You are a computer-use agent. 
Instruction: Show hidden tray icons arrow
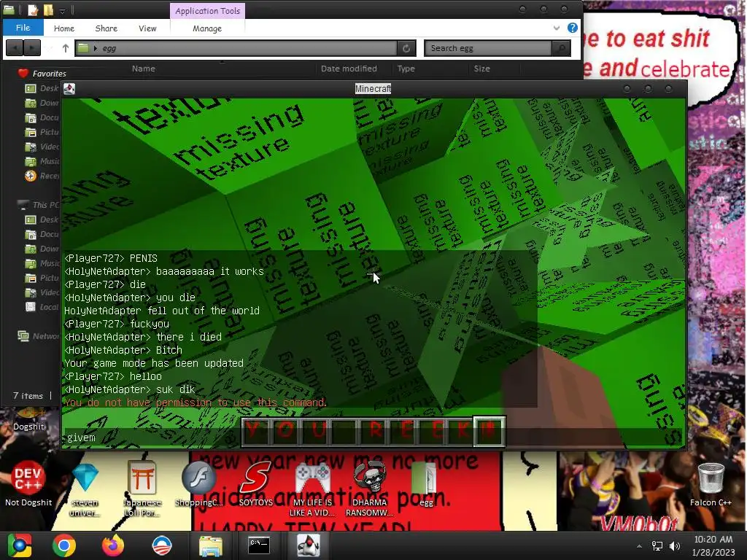pyautogui.click(x=639, y=546)
